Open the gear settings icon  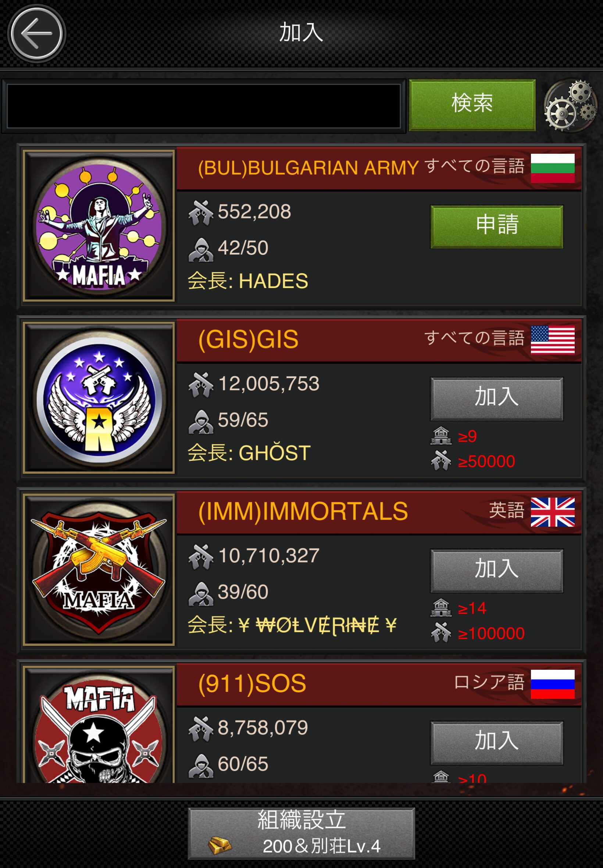click(571, 106)
